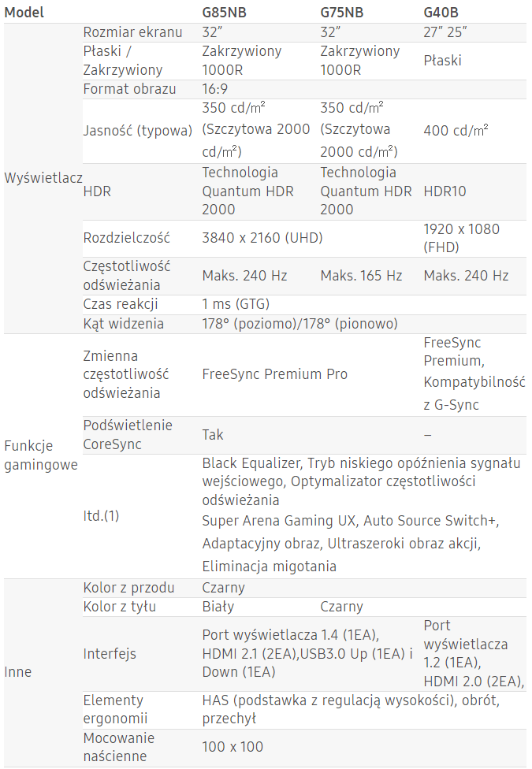Select the Podświetlenie CoreSync row label

(128, 434)
